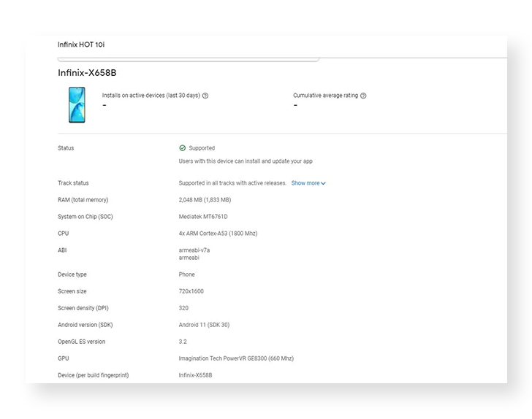Viewport: 532px width, 419px height.
Task: Click the Infinix HOT 10i title
Action: [x=81, y=45]
